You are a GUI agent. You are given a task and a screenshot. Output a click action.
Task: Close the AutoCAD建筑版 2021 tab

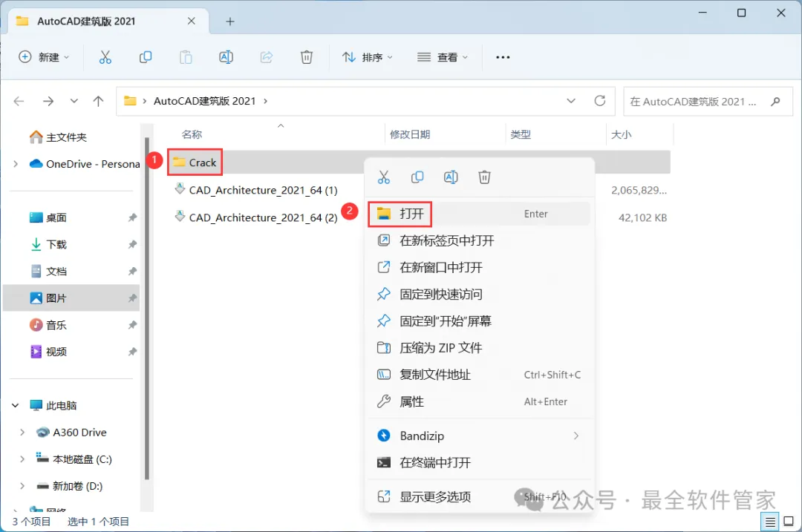pyautogui.click(x=192, y=21)
